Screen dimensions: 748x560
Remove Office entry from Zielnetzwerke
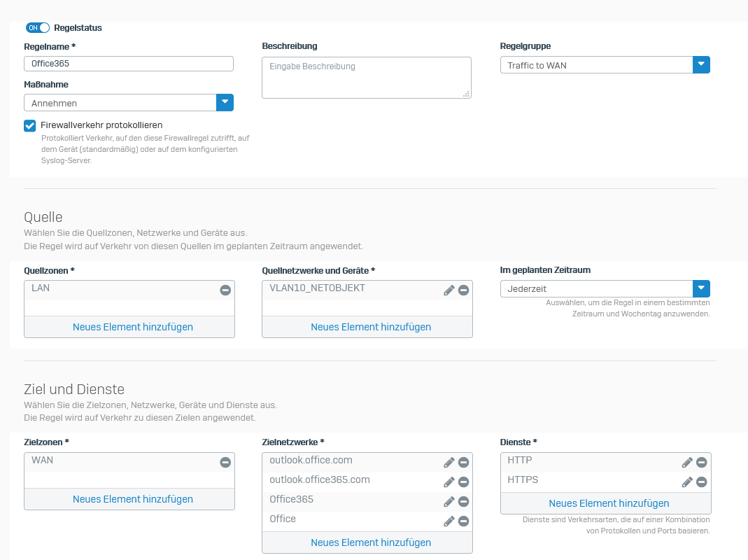point(463,521)
